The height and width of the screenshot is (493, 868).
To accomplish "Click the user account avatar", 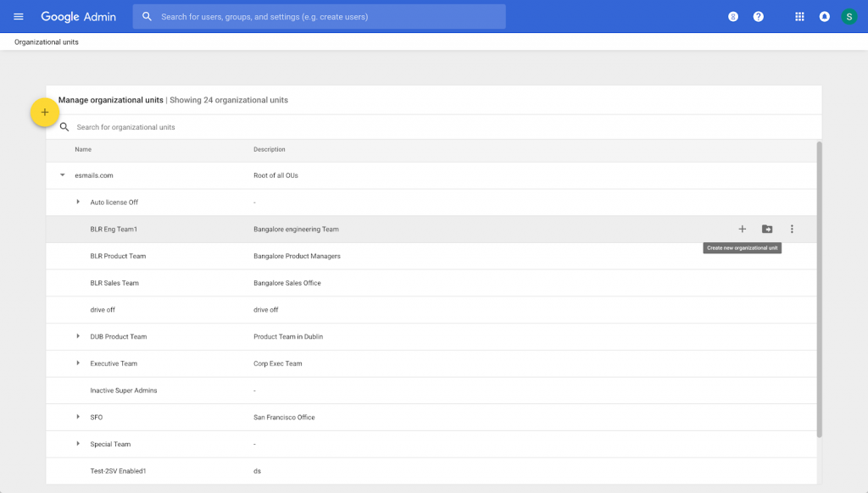I will [x=849, y=17].
